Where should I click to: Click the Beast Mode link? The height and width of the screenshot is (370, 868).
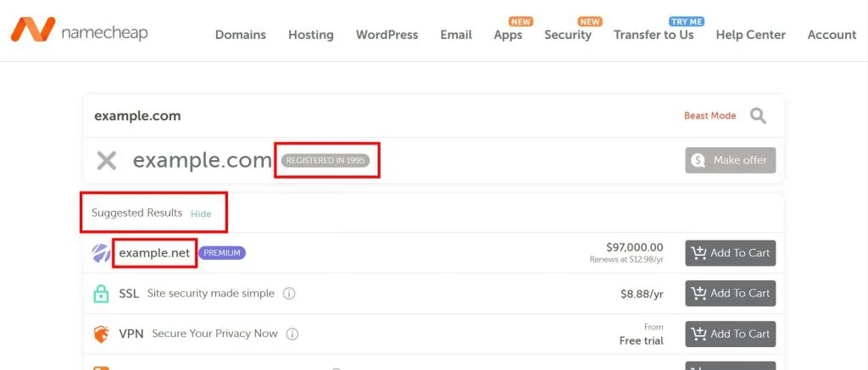click(710, 116)
